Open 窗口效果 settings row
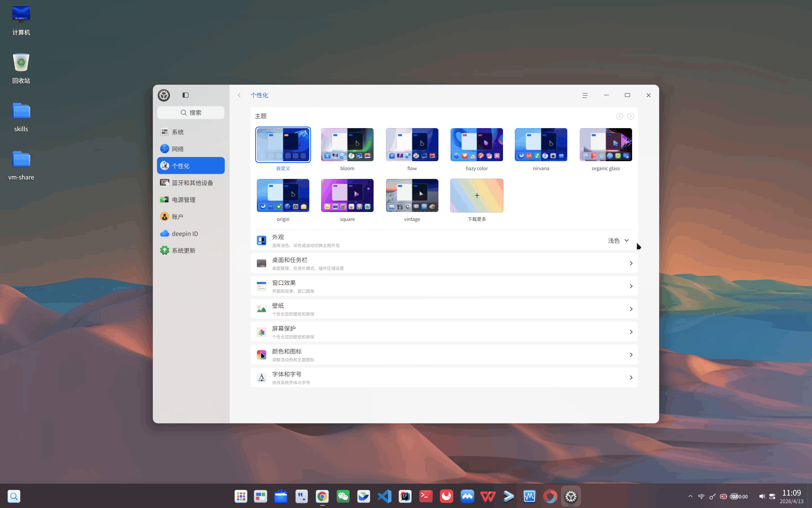This screenshot has width=812, height=508. [x=444, y=286]
